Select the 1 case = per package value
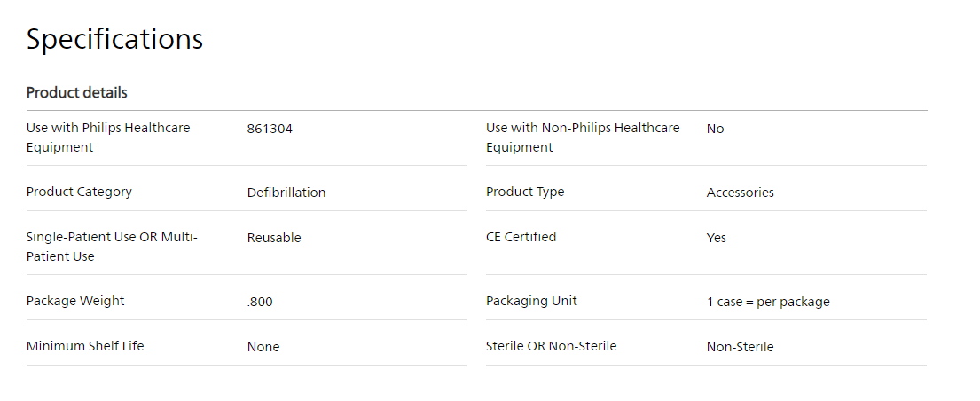Viewport: 980px width, 401px height. (768, 302)
